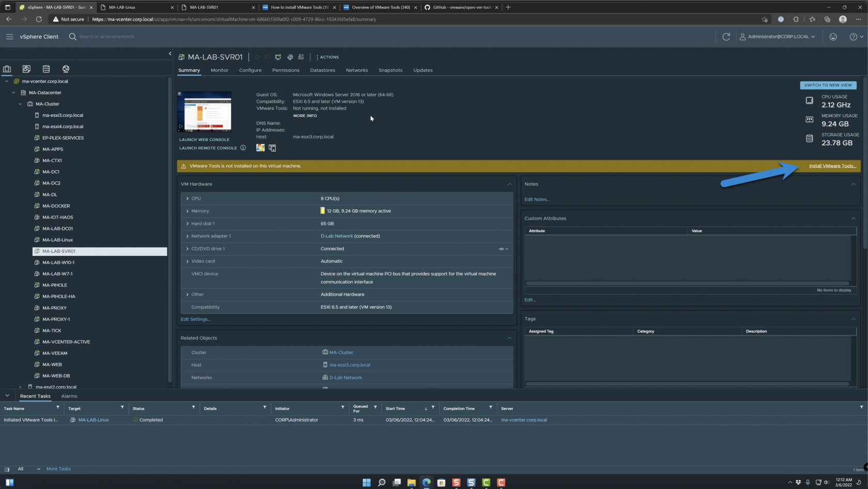Select MA-LAB-Linux in inventory tree
This screenshot has height=489, width=868.
pyautogui.click(x=57, y=240)
